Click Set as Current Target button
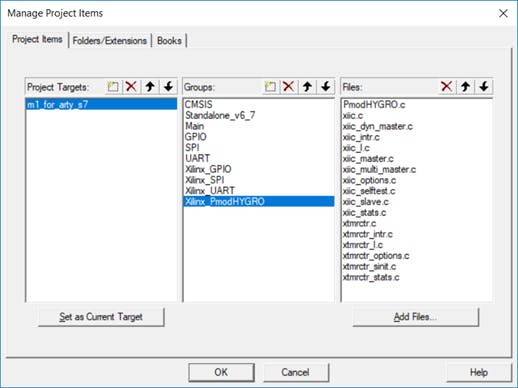 click(101, 317)
